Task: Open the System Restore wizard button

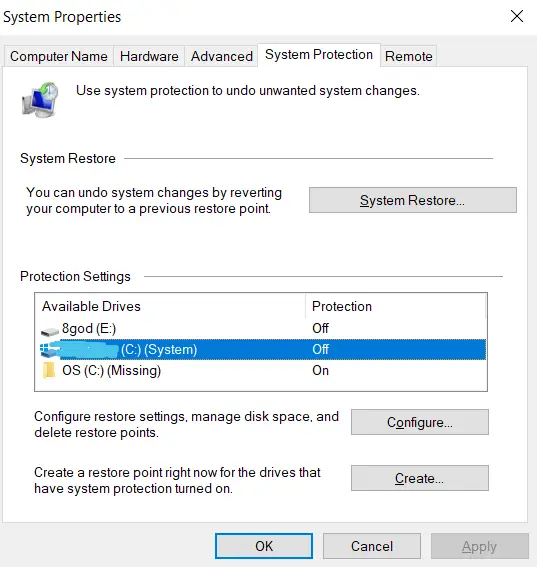Action: click(x=413, y=200)
